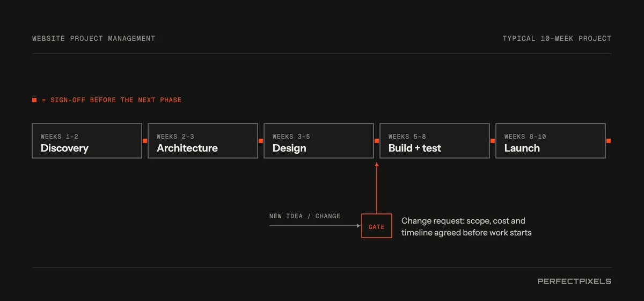Click sign-off marker after Launch
The image size is (644, 301).
(609, 141)
